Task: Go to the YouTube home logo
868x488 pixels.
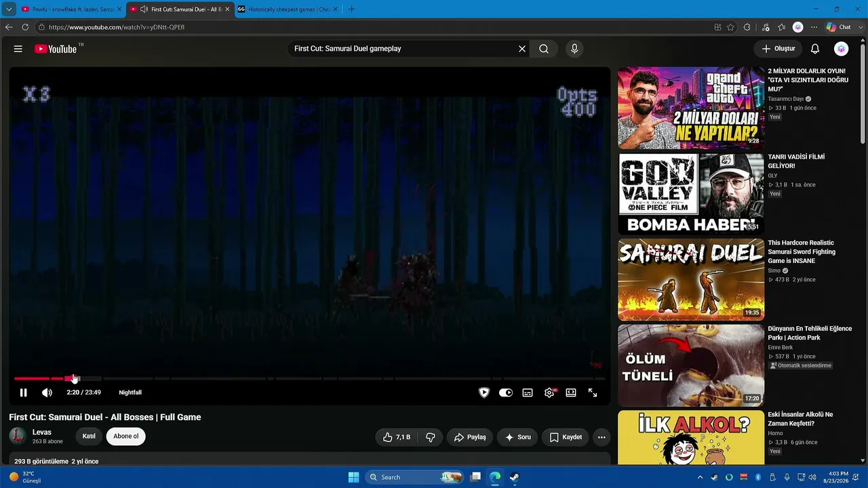Action: click(x=56, y=49)
